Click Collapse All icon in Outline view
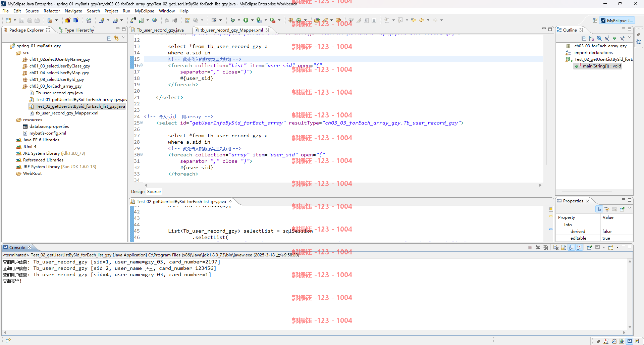The image size is (644, 345). click(x=584, y=38)
